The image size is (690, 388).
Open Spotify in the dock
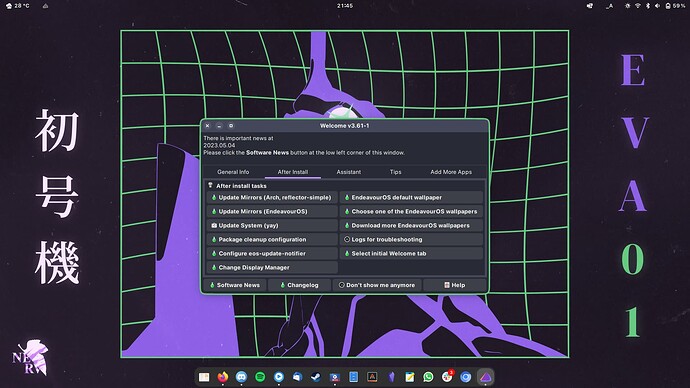pyautogui.click(x=260, y=377)
